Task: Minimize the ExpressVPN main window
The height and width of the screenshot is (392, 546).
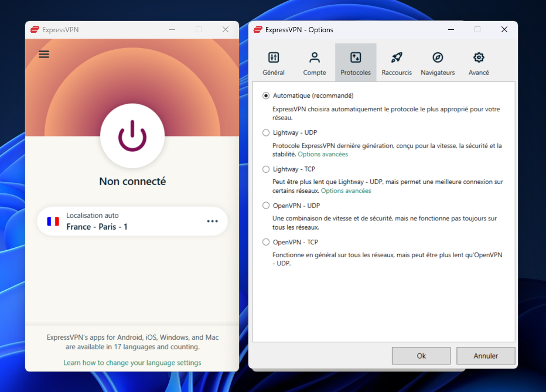Action: (172, 30)
